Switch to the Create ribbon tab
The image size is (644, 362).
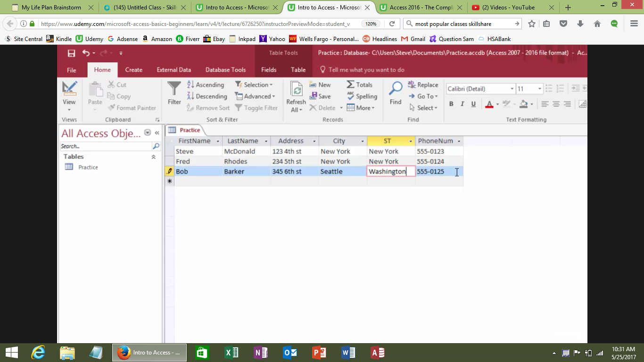pyautogui.click(x=133, y=69)
